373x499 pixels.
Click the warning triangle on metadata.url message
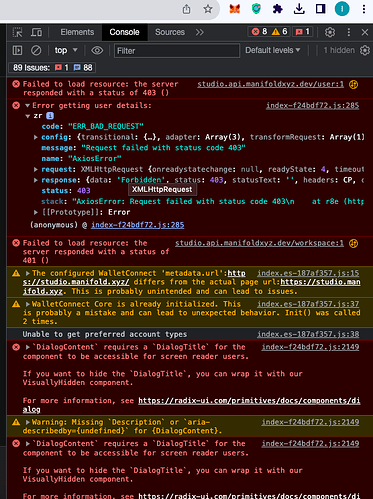pos(16,274)
